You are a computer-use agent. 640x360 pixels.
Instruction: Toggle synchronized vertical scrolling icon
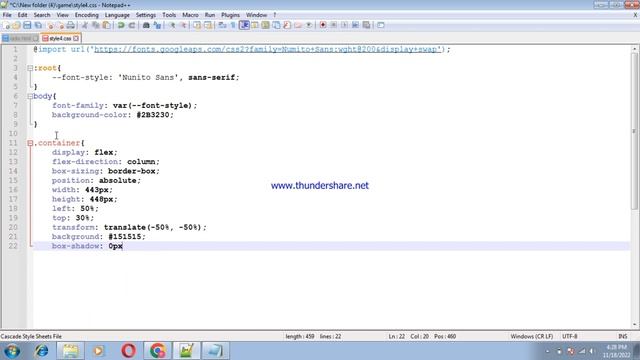pyautogui.click(x=197, y=25)
